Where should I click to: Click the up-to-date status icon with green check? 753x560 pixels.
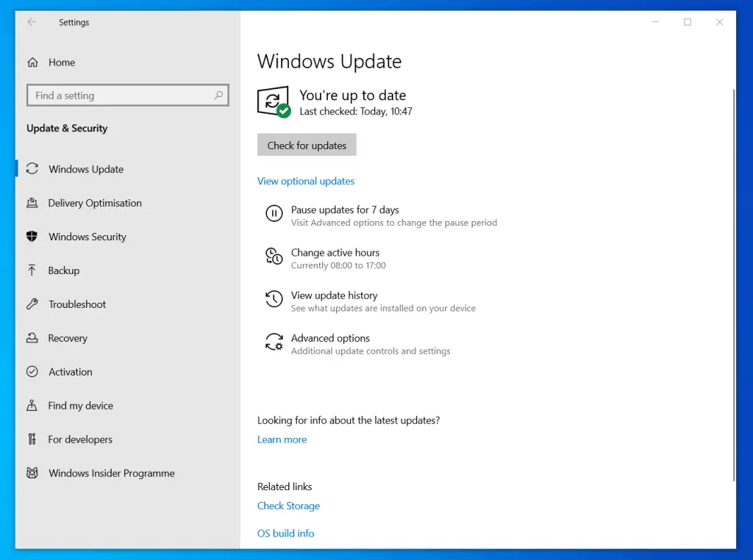(274, 101)
